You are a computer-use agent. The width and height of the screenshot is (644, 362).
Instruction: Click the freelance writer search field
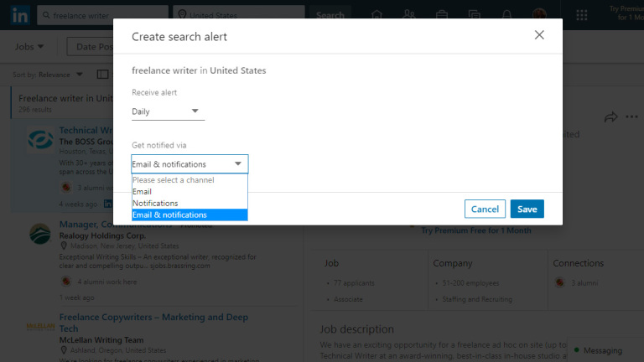coord(102,15)
